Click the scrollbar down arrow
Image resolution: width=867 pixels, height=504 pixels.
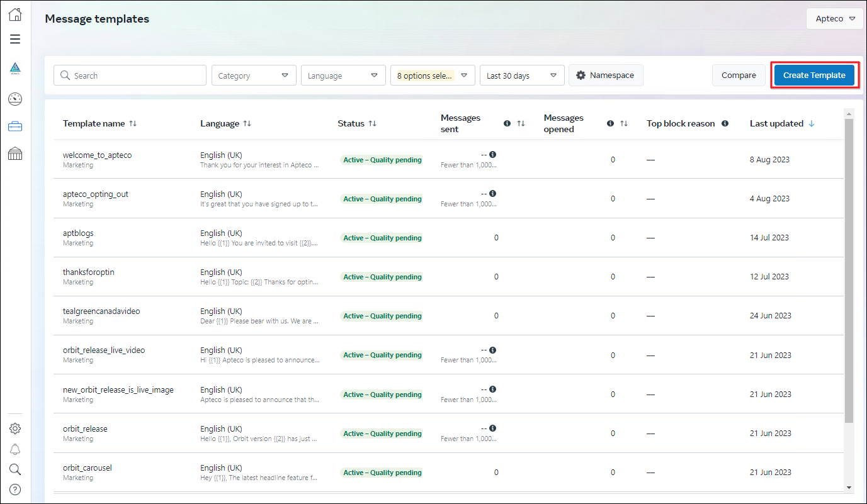[849, 488]
